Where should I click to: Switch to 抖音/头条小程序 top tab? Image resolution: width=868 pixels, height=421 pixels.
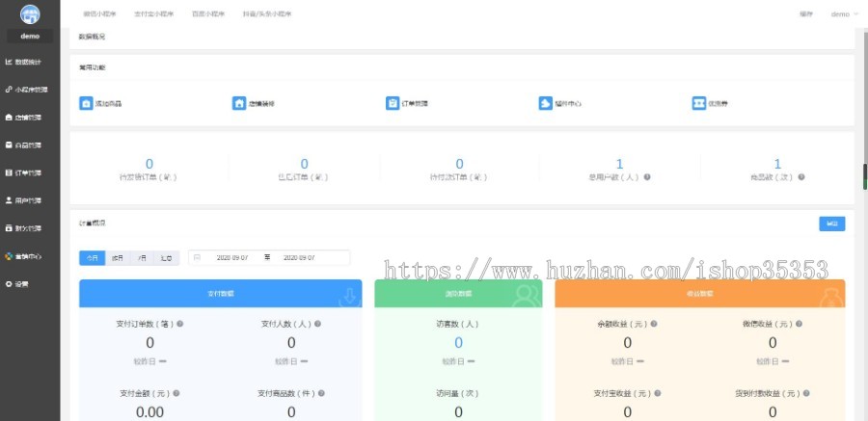tap(267, 14)
